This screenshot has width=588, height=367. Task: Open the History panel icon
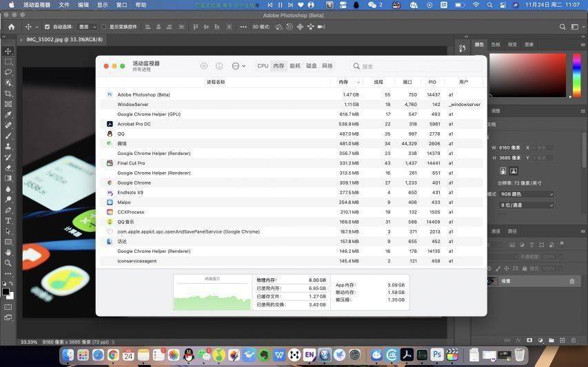point(463,48)
